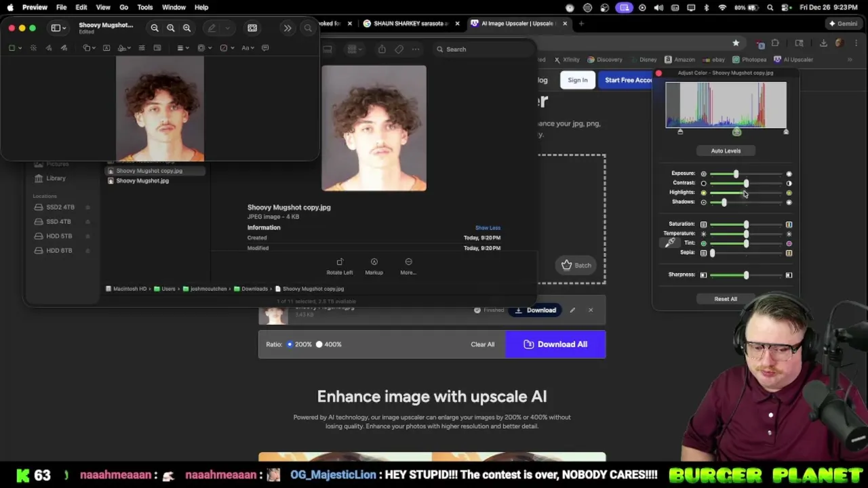Click the Download All button
868x488 pixels.
coord(555,344)
